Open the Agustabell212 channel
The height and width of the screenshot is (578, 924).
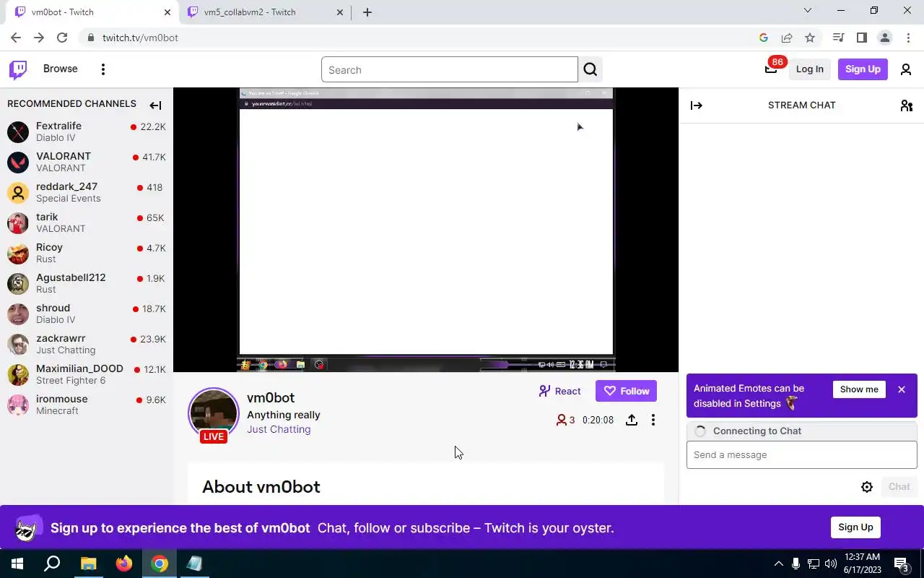[87, 284]
